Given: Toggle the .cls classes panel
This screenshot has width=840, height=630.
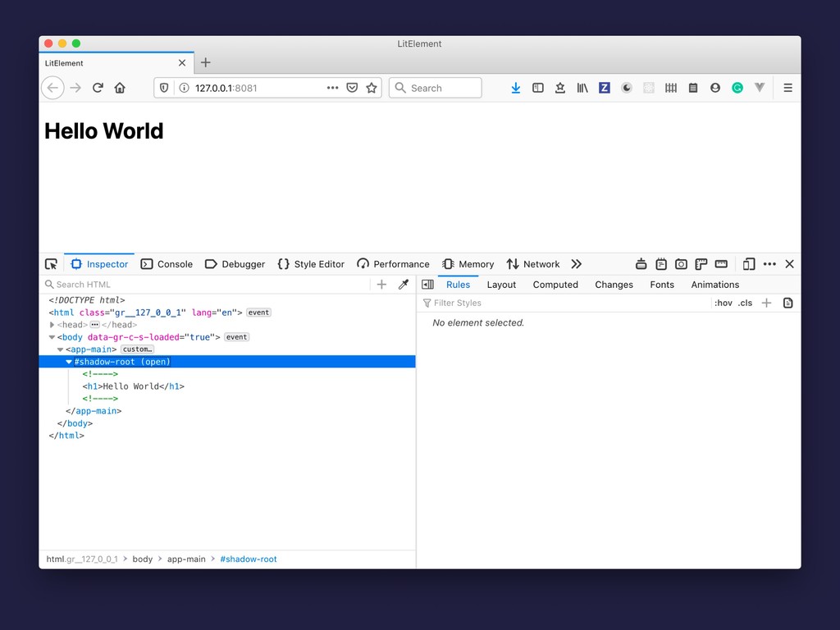Looking at the screenshot, I should point(745,304).
